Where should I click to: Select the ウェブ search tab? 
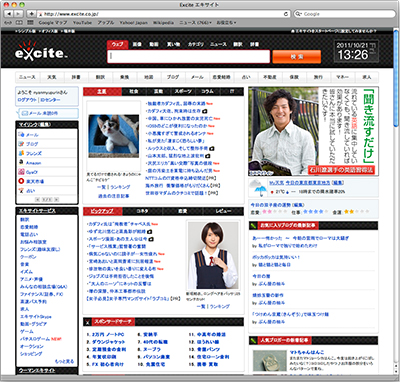117,44
